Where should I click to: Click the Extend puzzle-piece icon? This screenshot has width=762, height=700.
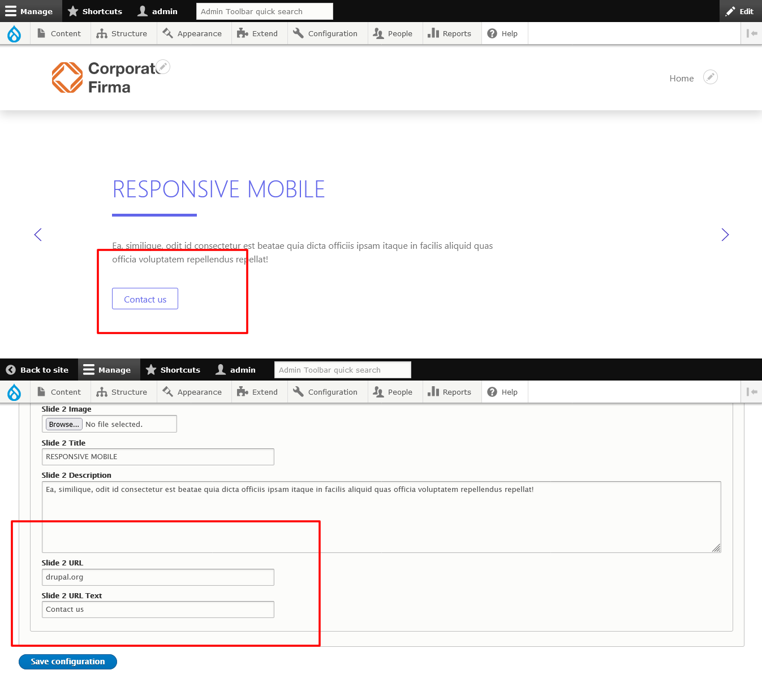(x=243, y=33)
